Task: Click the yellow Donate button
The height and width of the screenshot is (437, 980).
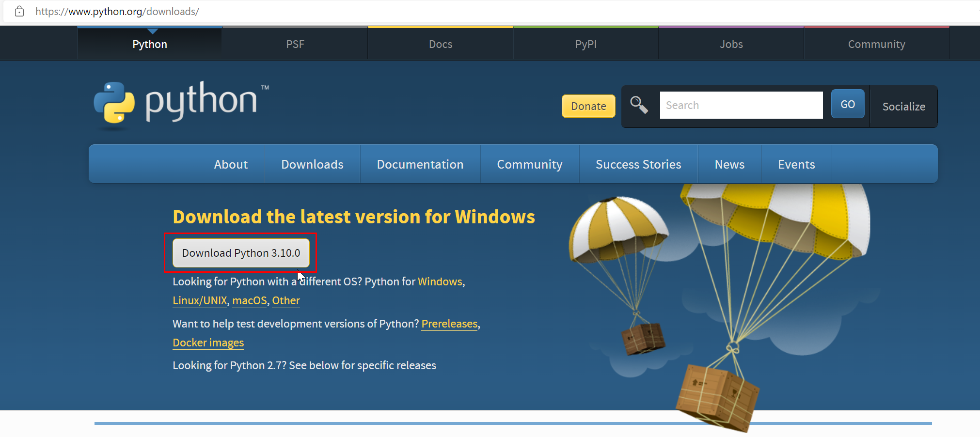Action: [x=588, y=106]
